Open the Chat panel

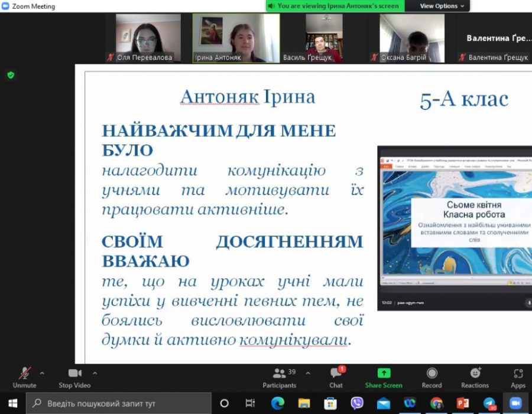pyautogui.click(x=336, y=376)
